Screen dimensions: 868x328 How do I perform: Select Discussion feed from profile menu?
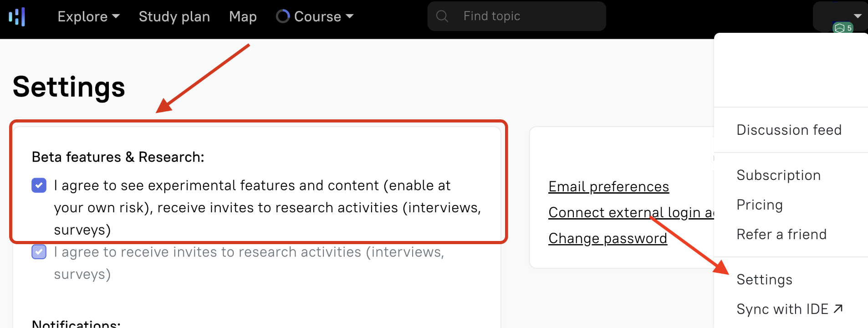pos(789,130)
